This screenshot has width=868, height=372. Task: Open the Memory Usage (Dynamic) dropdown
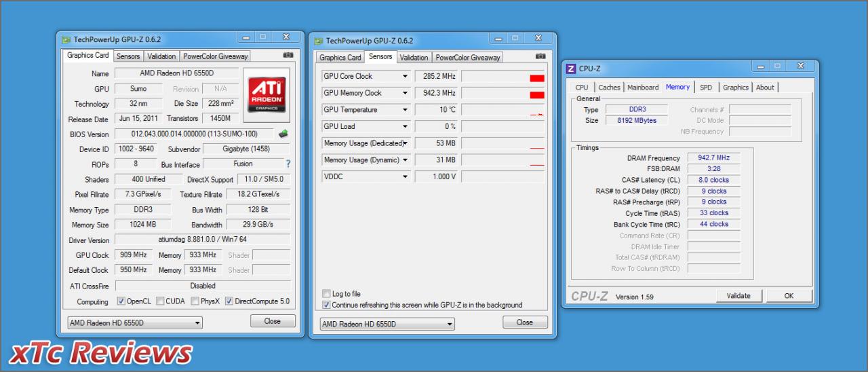(406, 160)
